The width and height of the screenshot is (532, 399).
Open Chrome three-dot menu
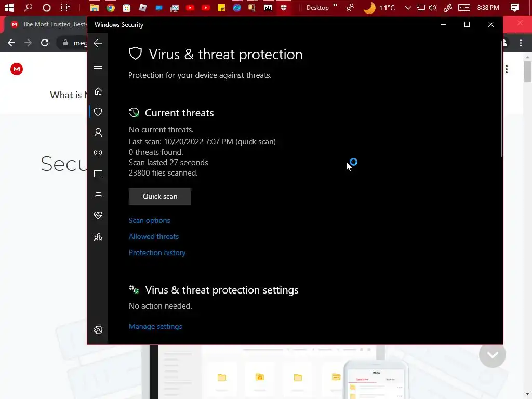pos(521,43)
